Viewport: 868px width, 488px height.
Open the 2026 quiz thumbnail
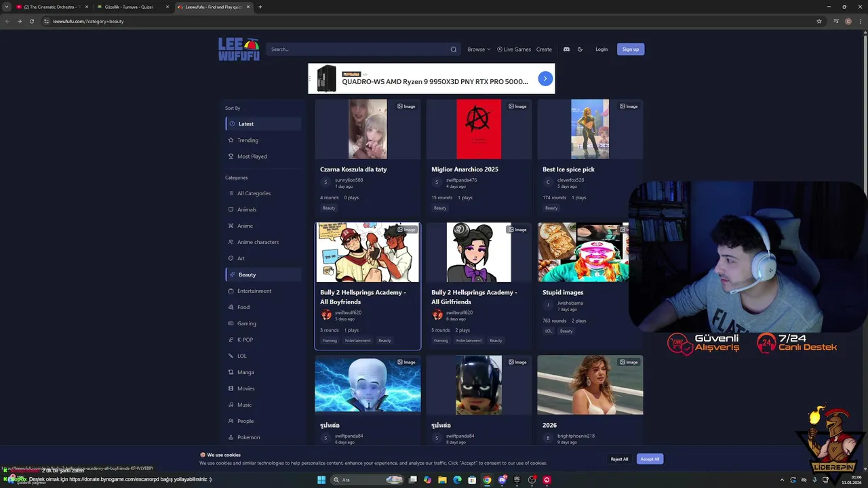(590, 384)
